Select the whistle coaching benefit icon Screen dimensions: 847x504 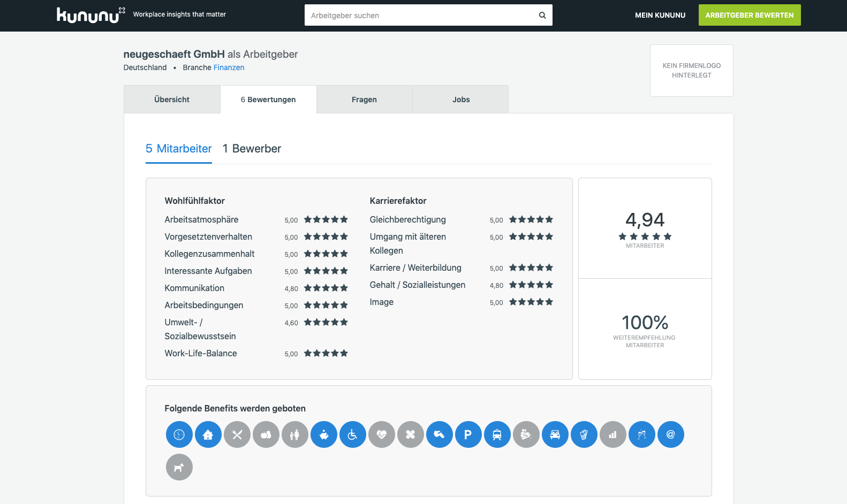(x=440, y=434)
